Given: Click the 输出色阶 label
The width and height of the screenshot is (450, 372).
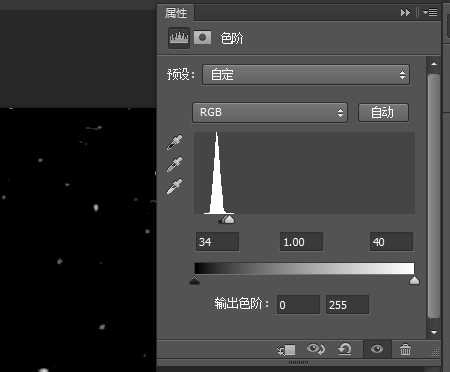Looking at the screenshot, I should tap(241, 304).
